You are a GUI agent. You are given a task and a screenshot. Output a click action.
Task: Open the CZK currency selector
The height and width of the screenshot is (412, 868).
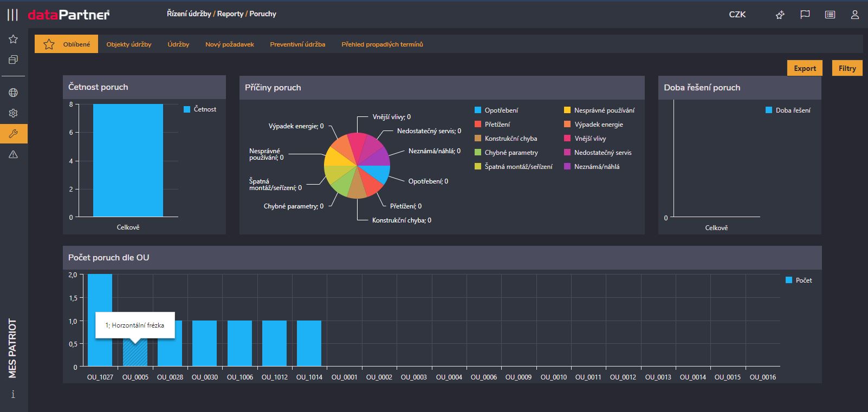point(737,15)
